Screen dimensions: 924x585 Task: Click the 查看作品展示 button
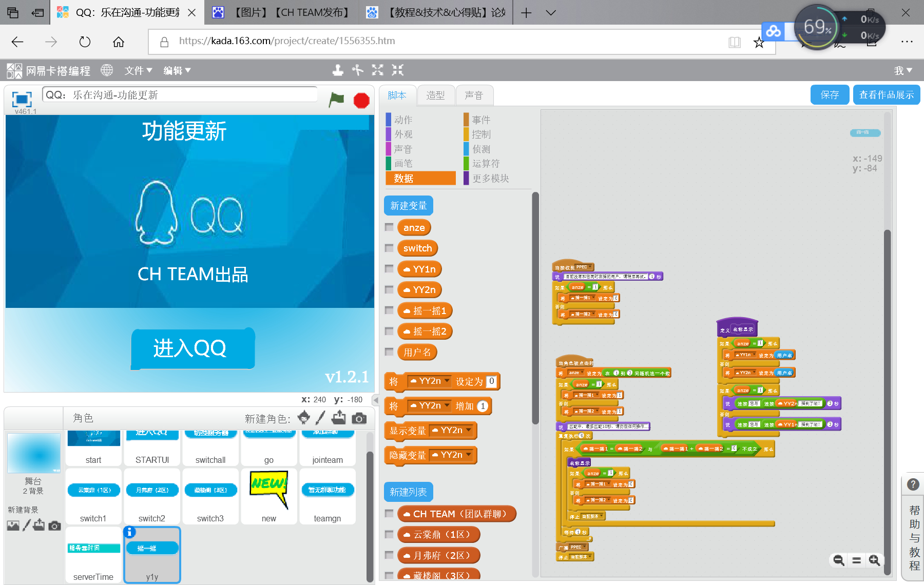pos(887,95)
